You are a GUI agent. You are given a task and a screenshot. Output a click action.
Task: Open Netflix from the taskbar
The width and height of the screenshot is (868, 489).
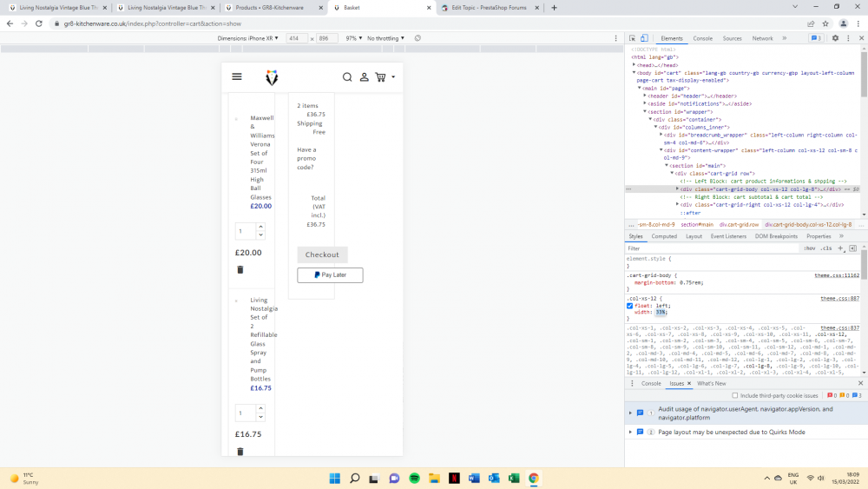(x=454, y=479)
